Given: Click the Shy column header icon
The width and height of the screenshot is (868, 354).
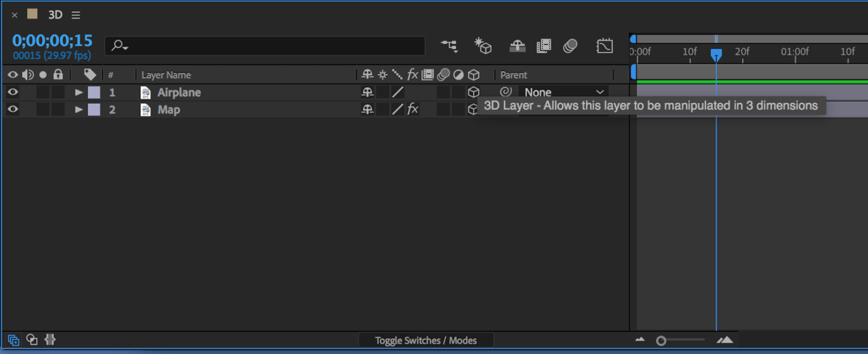Looking at the screenshot, I should point(367,75).
